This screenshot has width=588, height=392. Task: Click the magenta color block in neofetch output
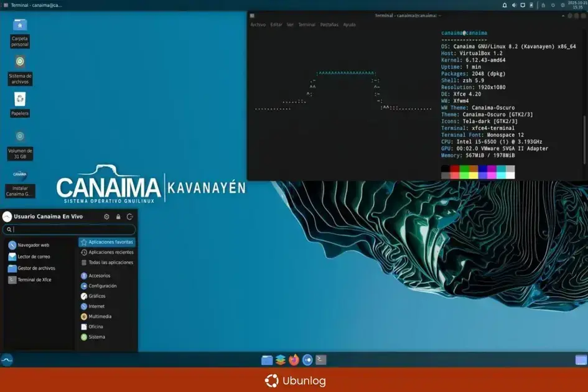(x=492, y=169)
